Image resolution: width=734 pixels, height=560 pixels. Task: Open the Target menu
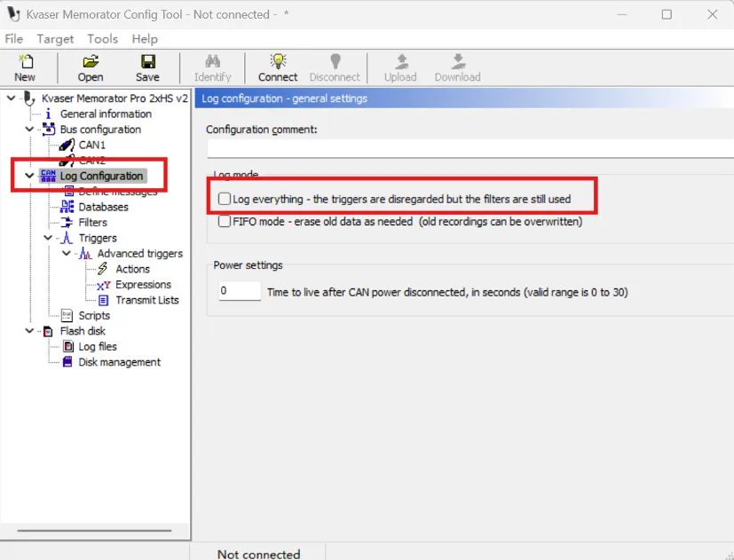click(55, 39)
